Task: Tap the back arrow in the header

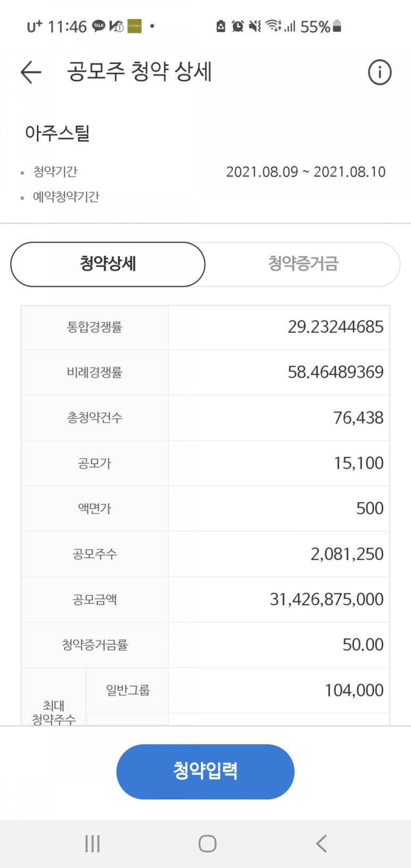Action: pyautogui.click(x=31, y=72)
